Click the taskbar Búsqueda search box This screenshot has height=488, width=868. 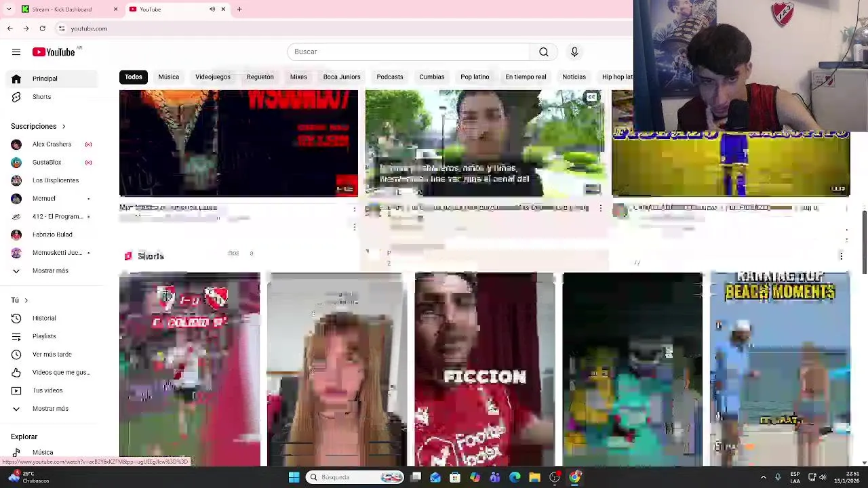point(355,477)
